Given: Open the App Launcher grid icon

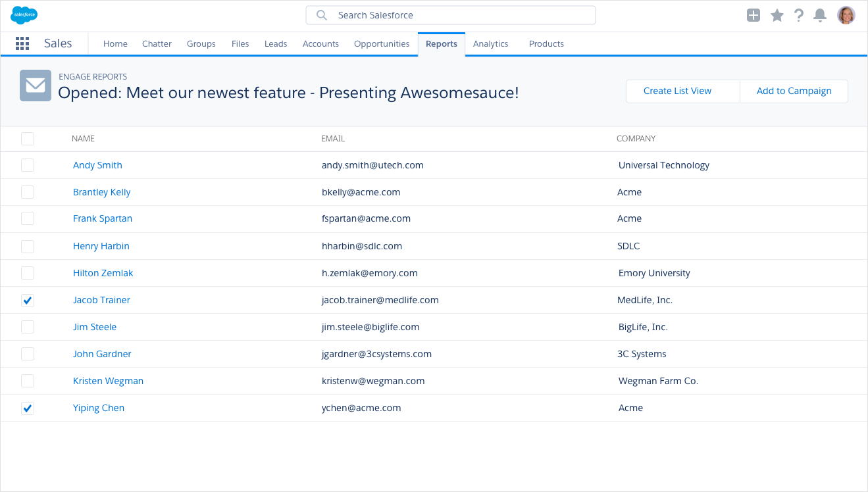Looking at the screenshot, I should point(22,43).
